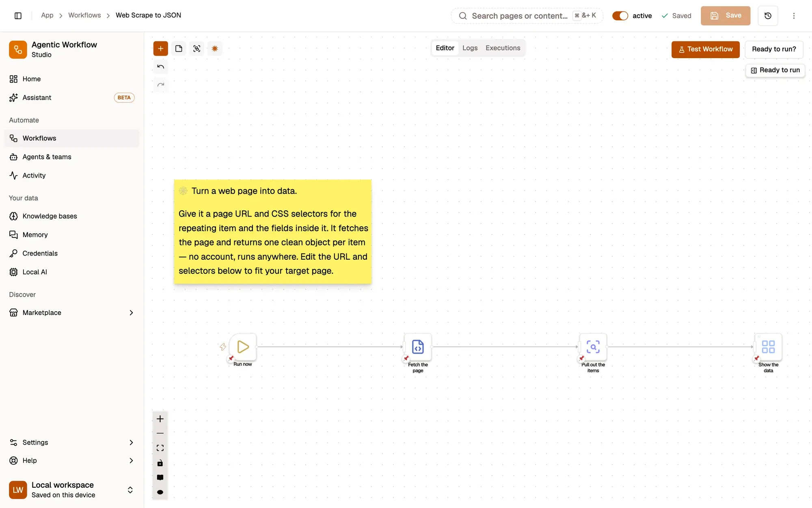The image size is (812, 508).
Task: Open the Activity page
Action: pyautogui.click(x=72, y=176)
